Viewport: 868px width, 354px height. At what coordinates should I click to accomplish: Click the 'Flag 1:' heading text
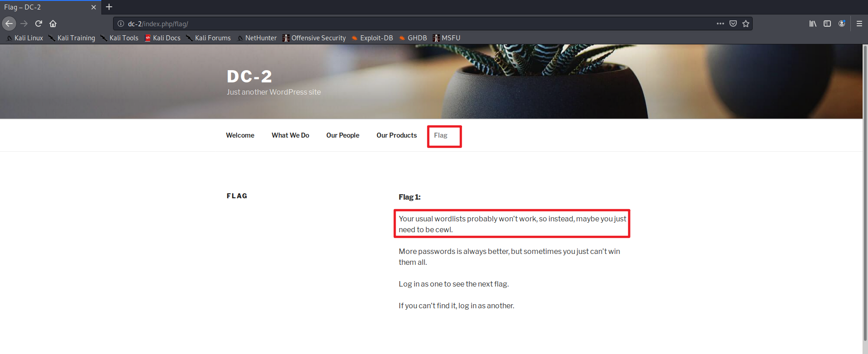[x=410, y=197]
